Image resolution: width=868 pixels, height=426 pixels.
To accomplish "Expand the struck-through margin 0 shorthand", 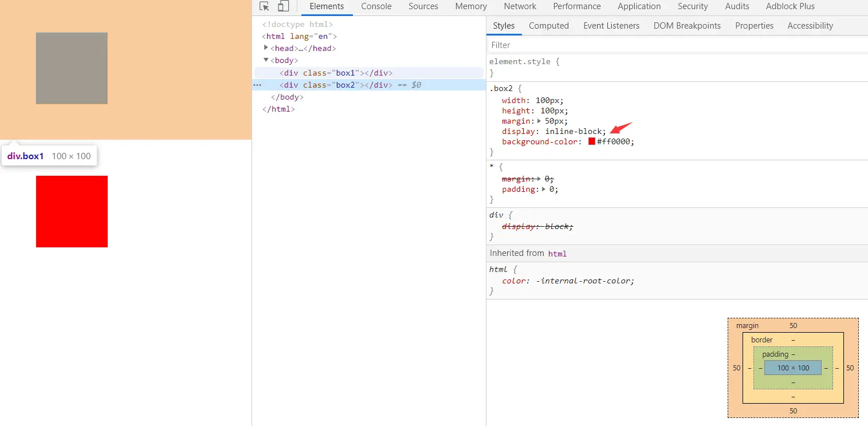I will pyautogui.click(x=539, y=179).
